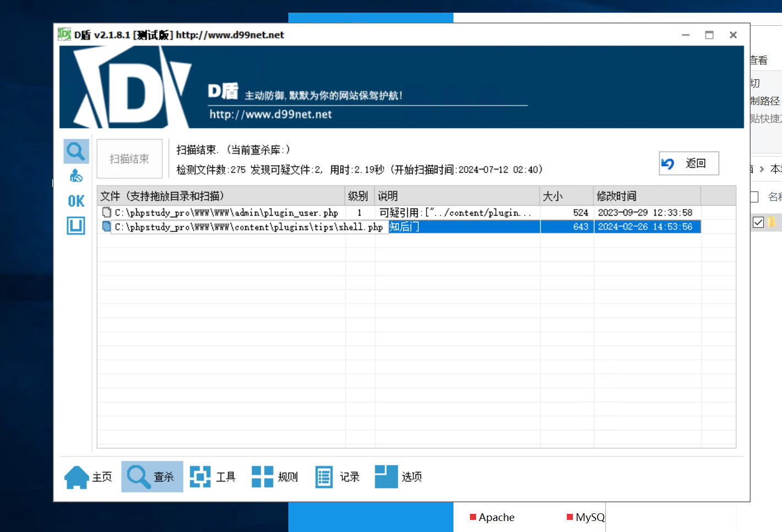The width and height of the screenshot is (782, 532).
Task: Click the 扫描结束 button
Action: point(129,159)
